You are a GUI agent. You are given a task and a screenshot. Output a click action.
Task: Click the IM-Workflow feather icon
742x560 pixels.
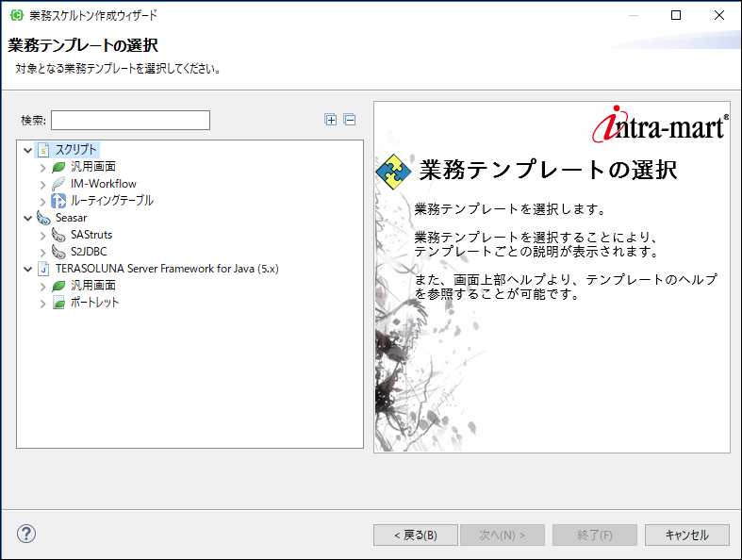(x=58, y=184)
